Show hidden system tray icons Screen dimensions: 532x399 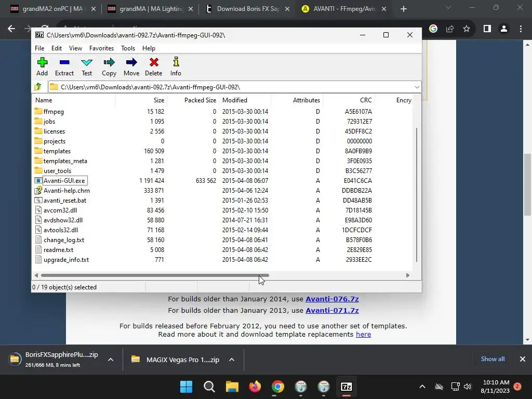click(422, 387)
